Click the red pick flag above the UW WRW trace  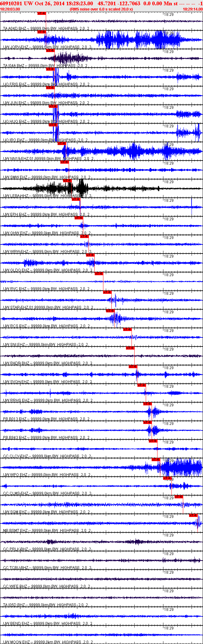[84, 236]
